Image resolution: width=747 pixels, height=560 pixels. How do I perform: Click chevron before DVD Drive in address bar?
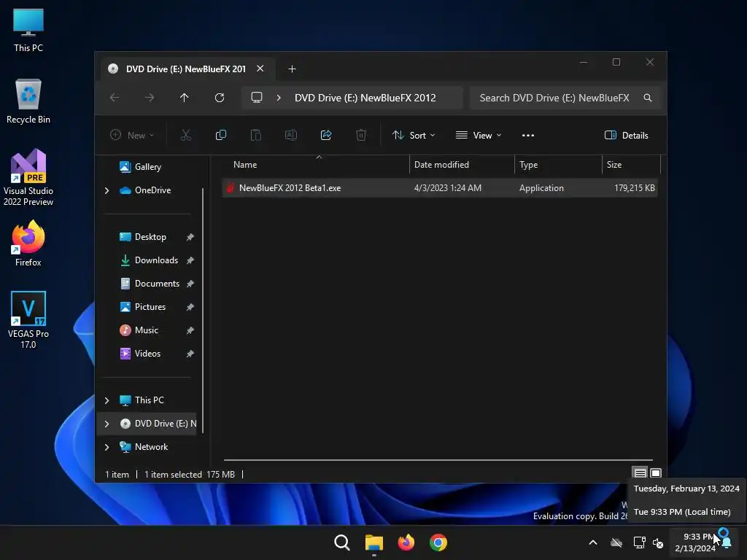[x=279, y=98]
